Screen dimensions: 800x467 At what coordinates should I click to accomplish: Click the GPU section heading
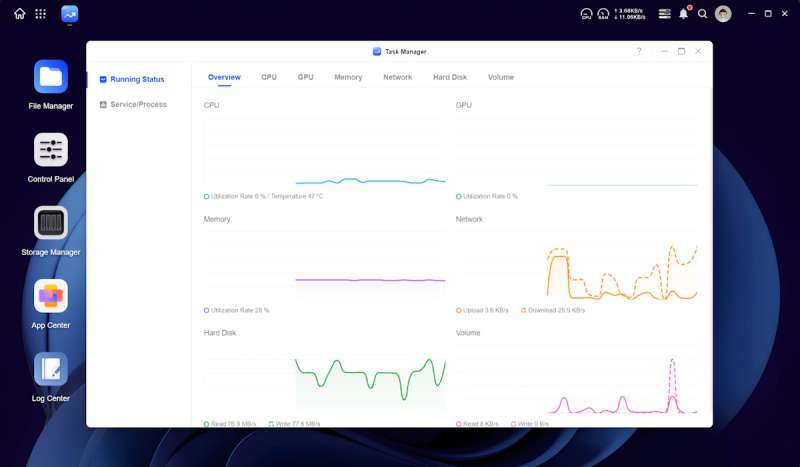pyautogui.click(x=464, y=105)
